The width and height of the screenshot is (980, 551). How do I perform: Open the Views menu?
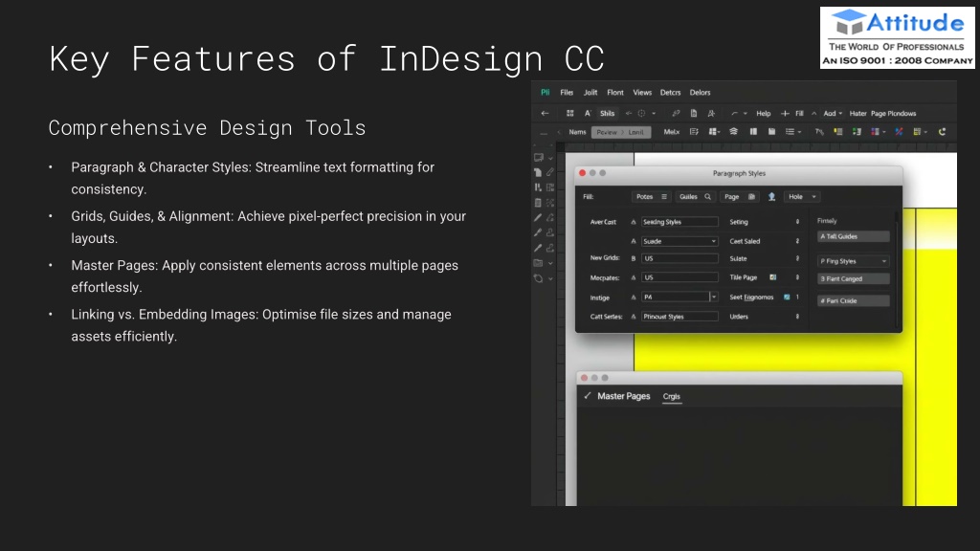coord(642,93)
